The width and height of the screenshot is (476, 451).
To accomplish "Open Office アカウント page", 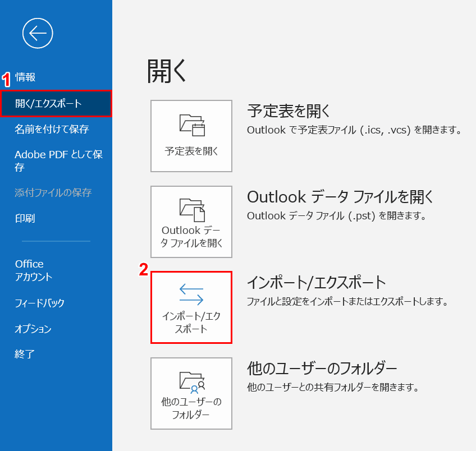I will (x=34, y=270).
